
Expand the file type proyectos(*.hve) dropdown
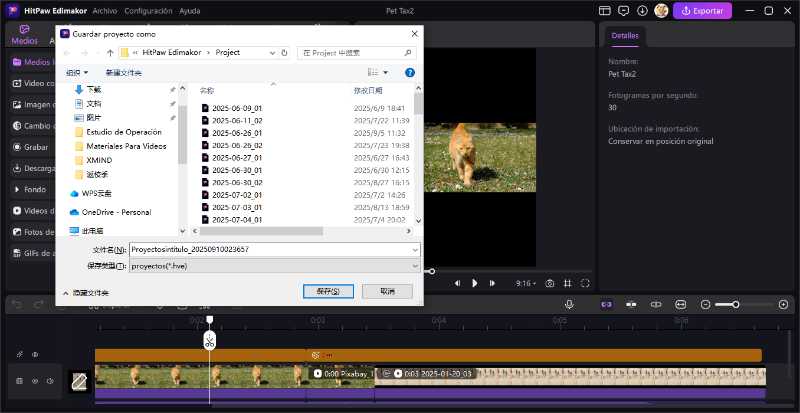[x=414, y=266]
